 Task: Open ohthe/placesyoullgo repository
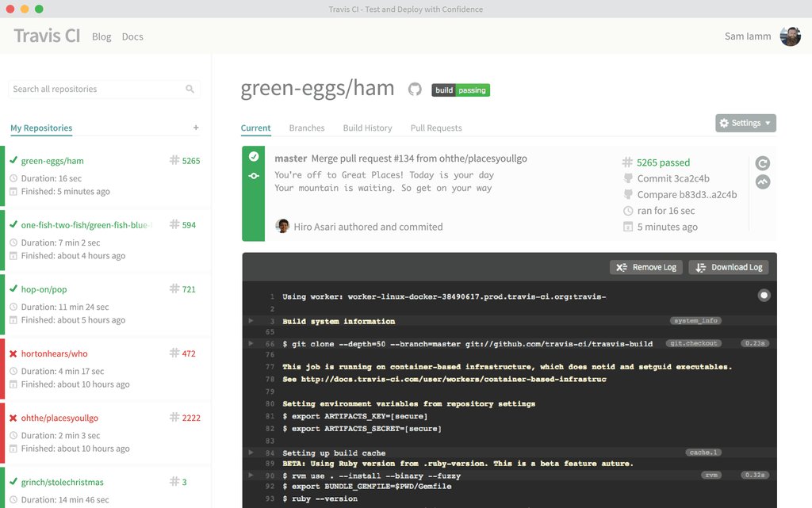pos(59,418)
